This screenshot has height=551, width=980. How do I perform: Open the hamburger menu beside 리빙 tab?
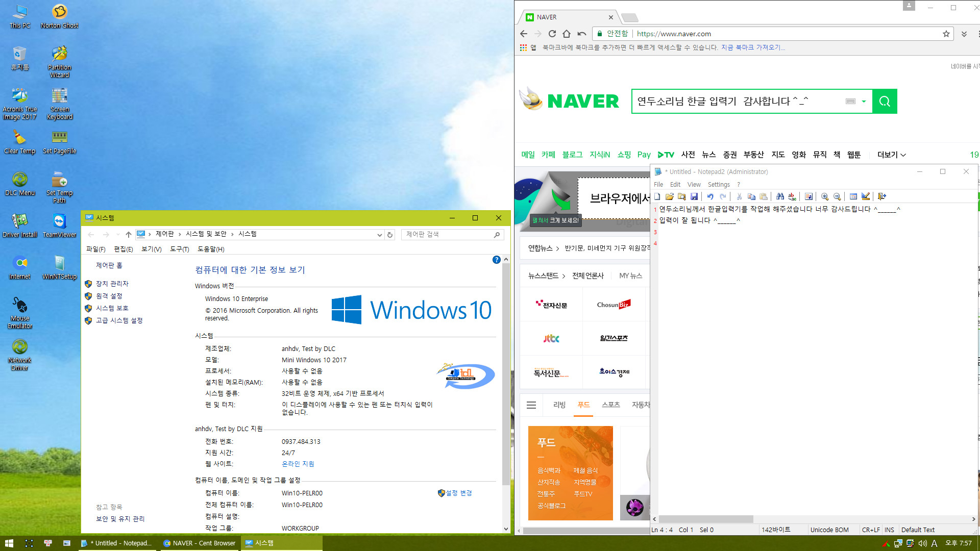point(531,405)
